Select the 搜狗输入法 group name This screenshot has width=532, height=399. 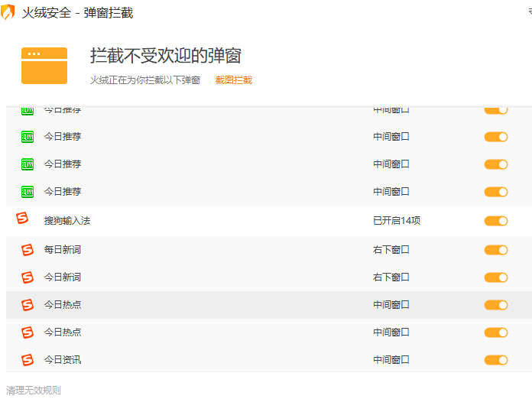point(67,221)
